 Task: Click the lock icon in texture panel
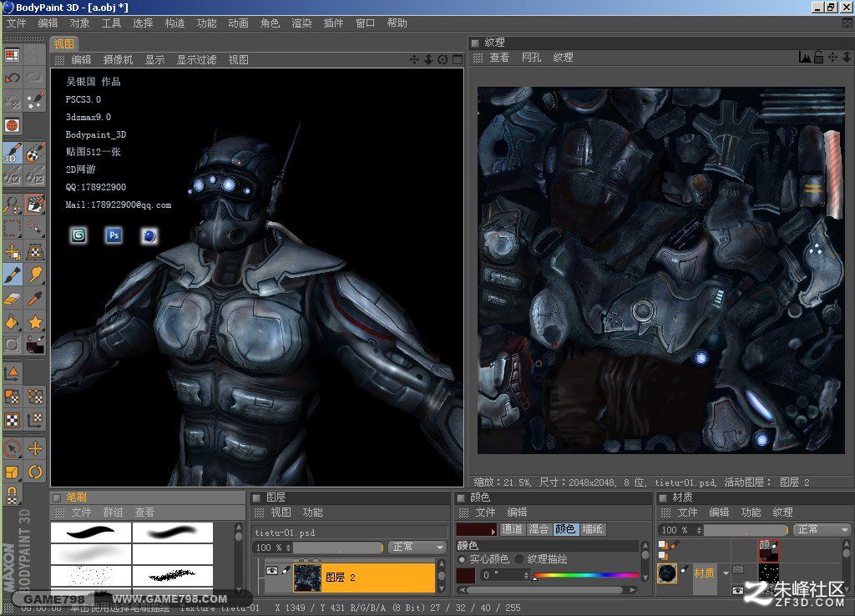818,58
